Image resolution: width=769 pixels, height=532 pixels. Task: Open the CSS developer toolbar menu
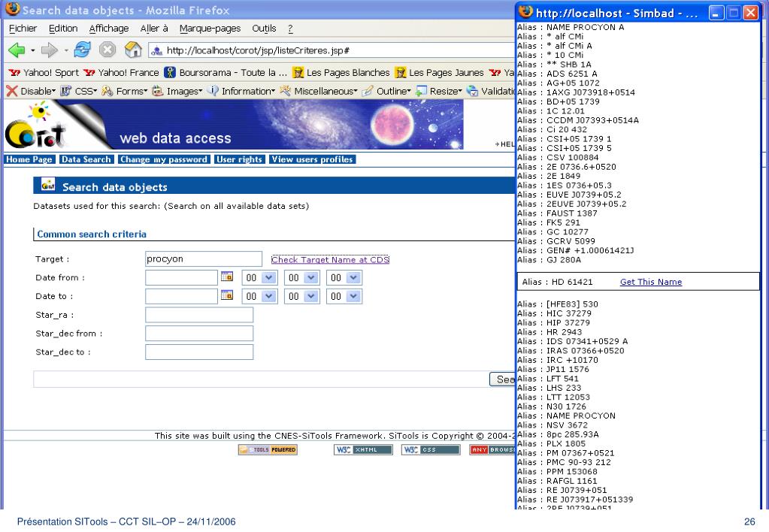pos(78,91)
